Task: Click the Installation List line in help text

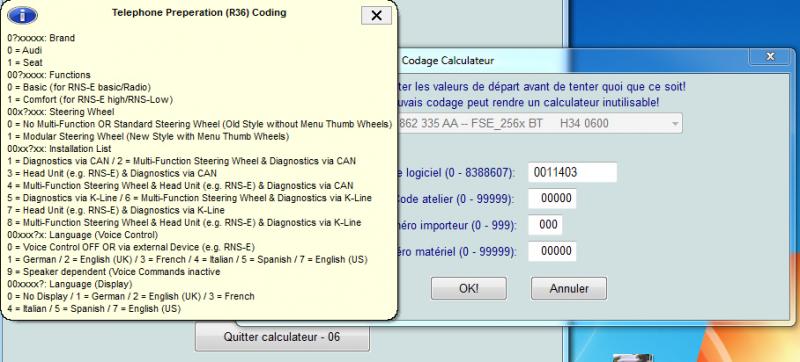Action: [59, 149]
